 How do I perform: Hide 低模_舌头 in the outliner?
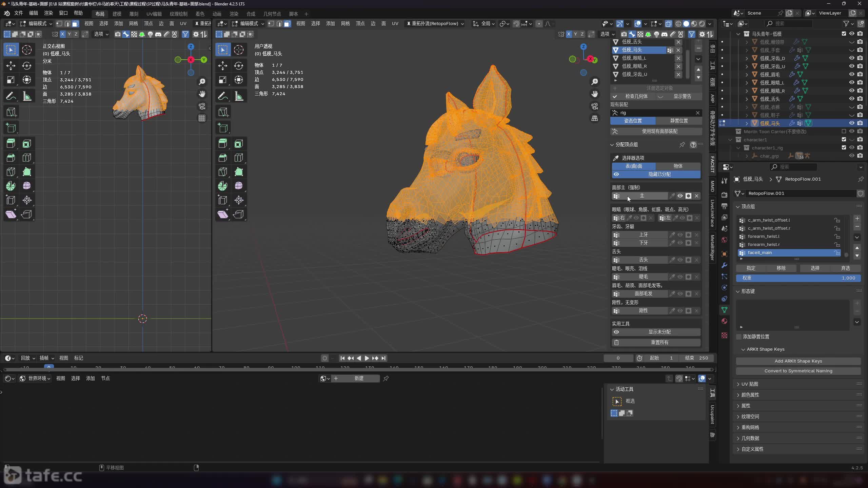click(x=851, y=99)
